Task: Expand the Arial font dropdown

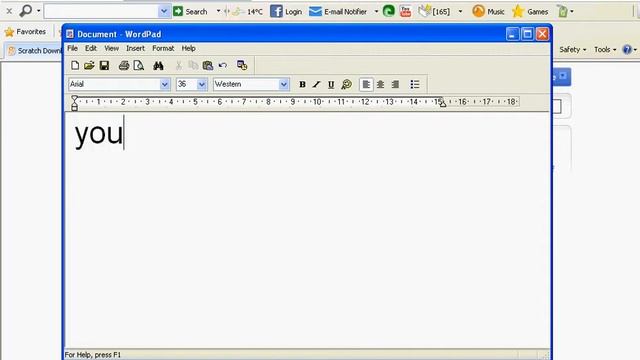Action: click(164, 84)
